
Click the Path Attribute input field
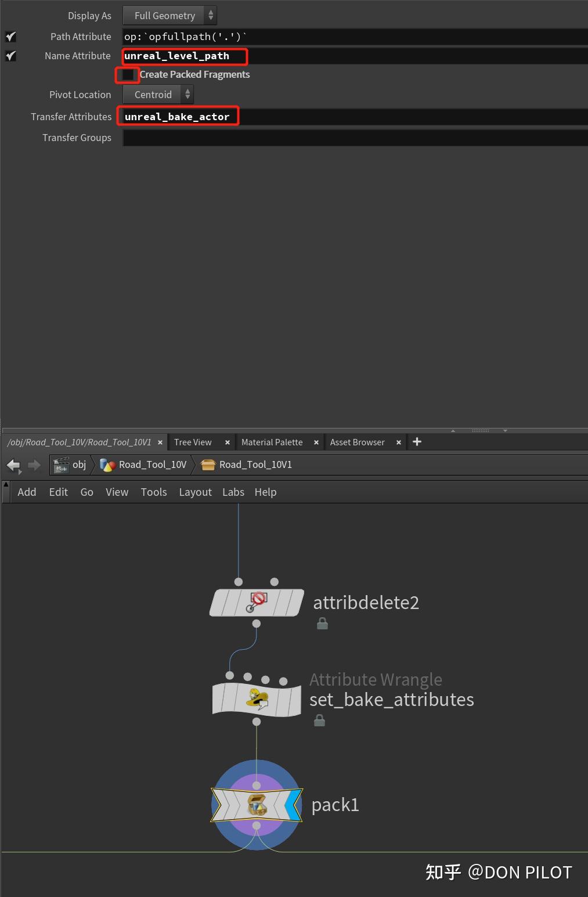(355, 37)
